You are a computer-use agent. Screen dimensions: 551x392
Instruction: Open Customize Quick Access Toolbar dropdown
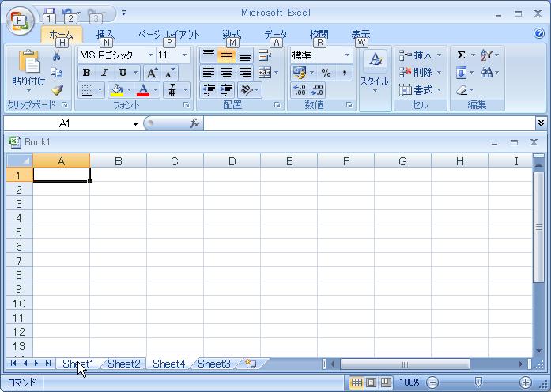coord(123,13)
